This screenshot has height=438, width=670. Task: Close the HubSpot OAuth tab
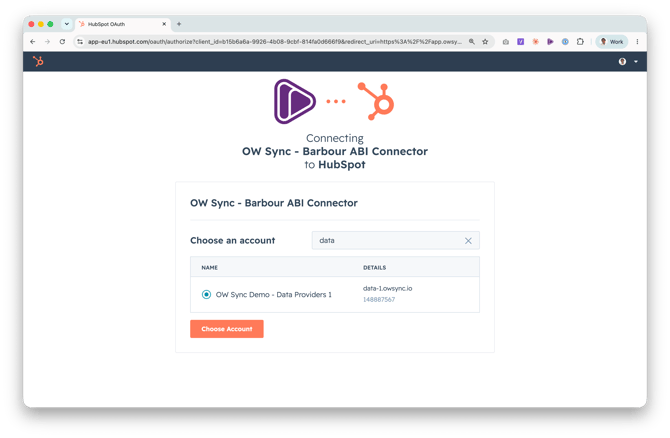click(164, 24)
